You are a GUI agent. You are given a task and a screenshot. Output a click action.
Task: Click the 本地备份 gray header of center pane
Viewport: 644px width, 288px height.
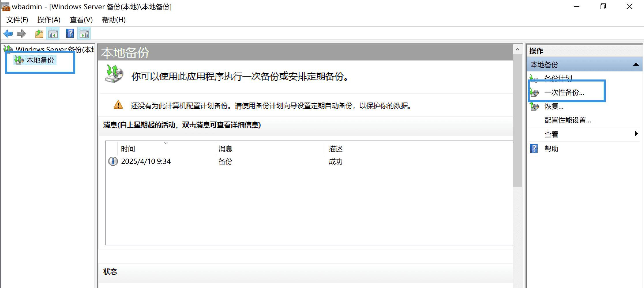click(x=305, y=53)
